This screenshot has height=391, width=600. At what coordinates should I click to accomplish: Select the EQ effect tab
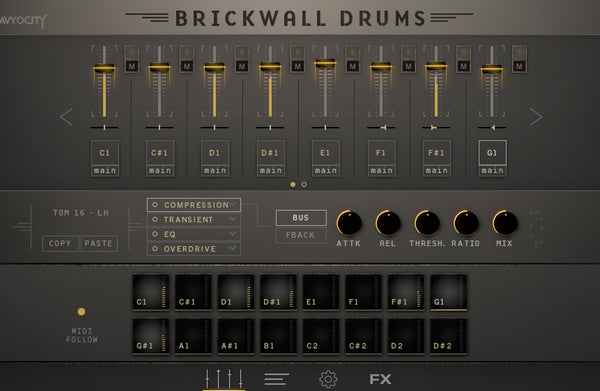click(194, 234)
